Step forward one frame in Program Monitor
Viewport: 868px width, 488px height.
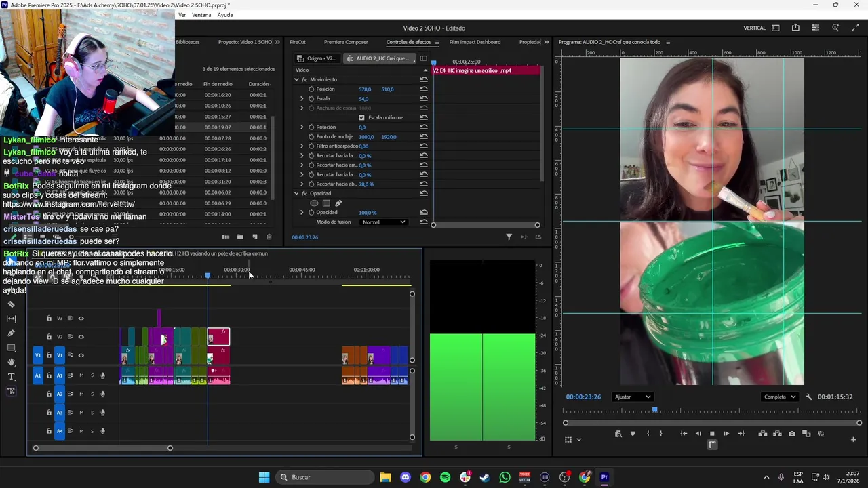click(726, 434)
